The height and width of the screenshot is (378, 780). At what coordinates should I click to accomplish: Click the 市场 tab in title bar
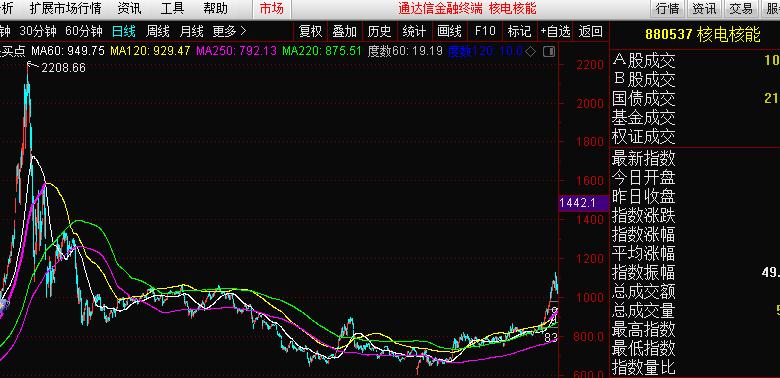pos(272,8)
